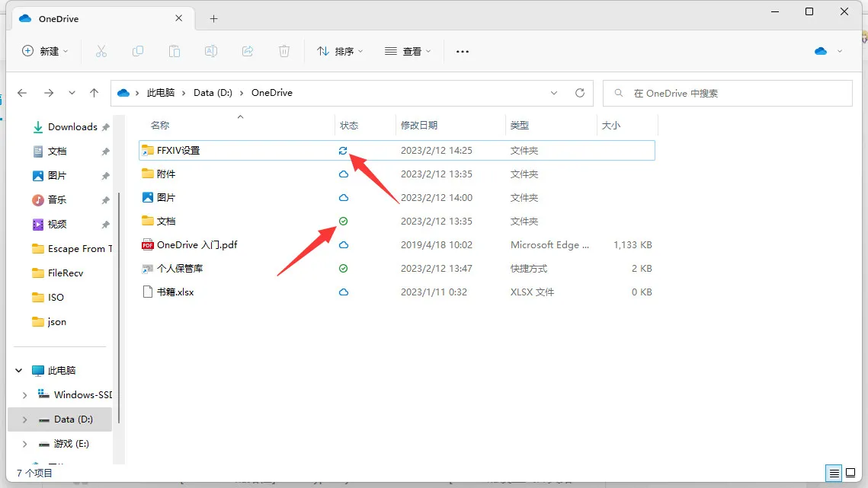Open the 查看 view dropdown
Image resolution: width=868 pixels, height=488 pixels.
click(x=408, y=52)
